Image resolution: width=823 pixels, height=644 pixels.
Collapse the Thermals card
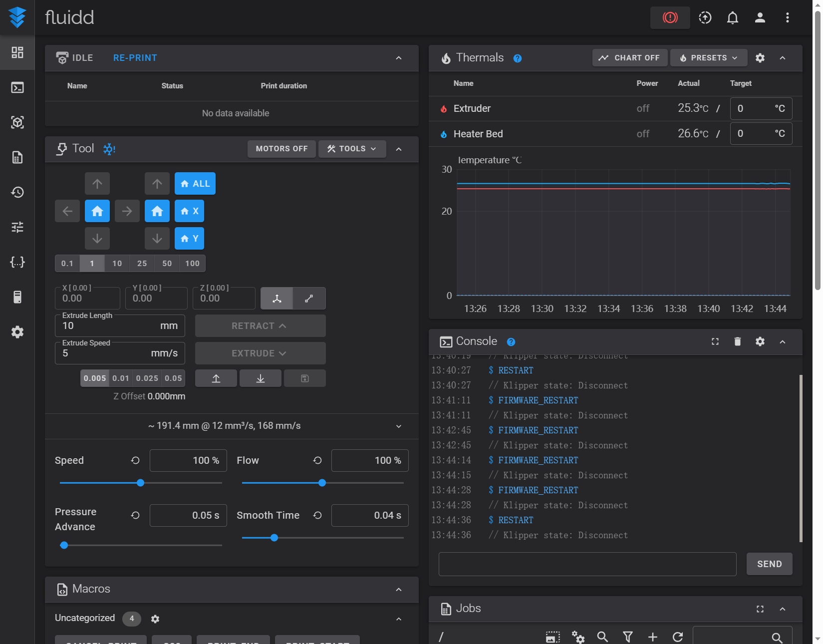coord(782,58)
